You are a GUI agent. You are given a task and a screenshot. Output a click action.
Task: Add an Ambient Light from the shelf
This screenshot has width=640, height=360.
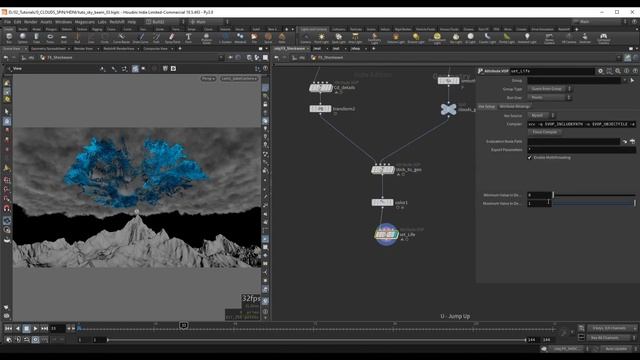(527, 38)
